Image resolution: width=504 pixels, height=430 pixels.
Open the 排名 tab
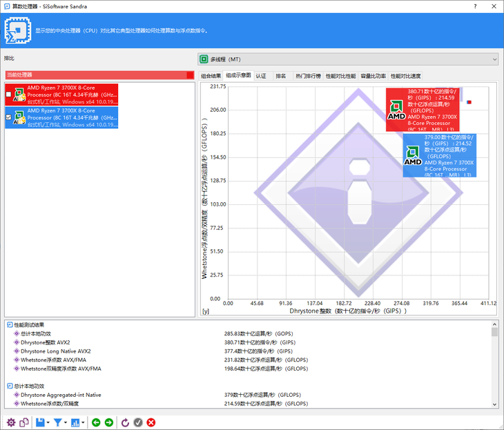coord(281,76)
